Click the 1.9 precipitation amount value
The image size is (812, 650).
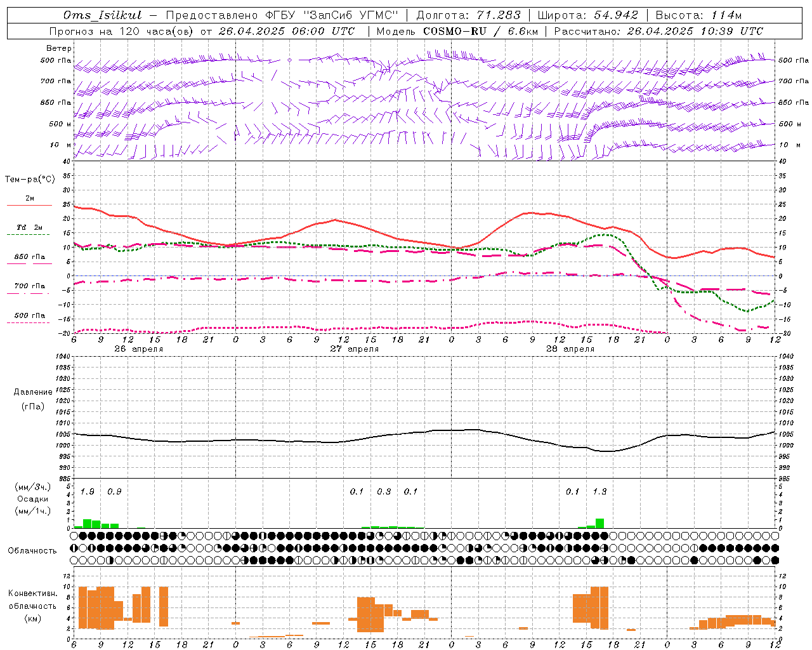88,492
